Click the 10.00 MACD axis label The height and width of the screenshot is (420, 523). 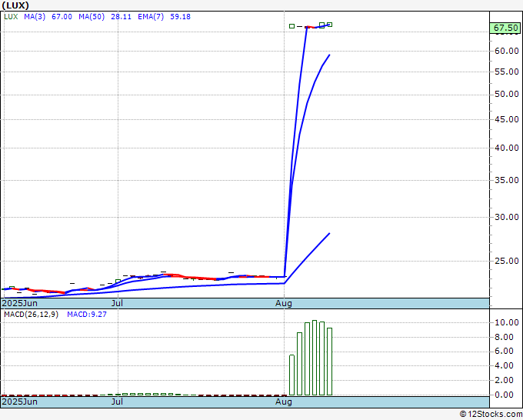click(507, 322)
